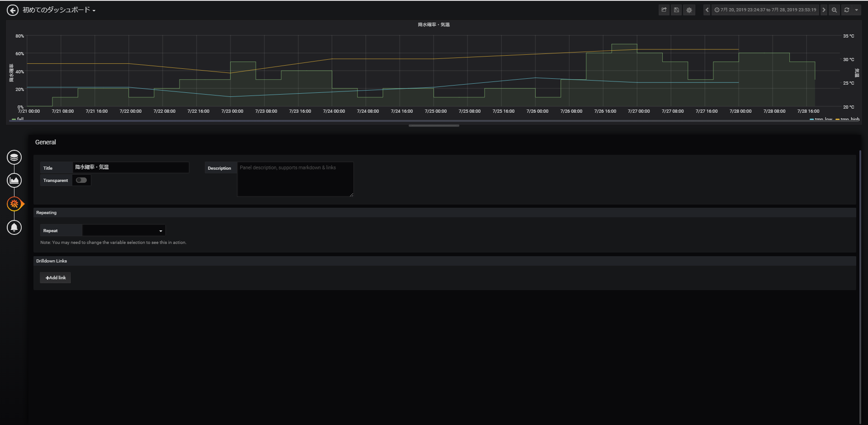Zoom out the time range
The image size is (868, 425).
[x=834, y=10]
